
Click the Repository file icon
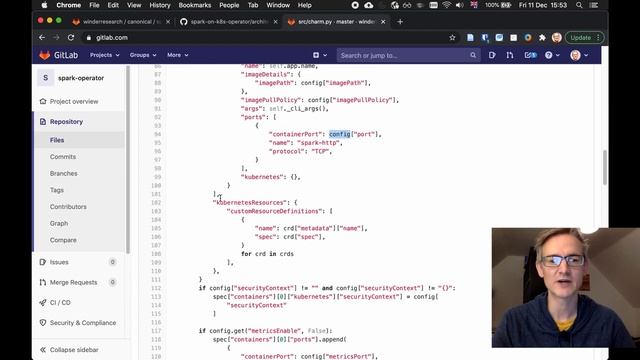43,122
